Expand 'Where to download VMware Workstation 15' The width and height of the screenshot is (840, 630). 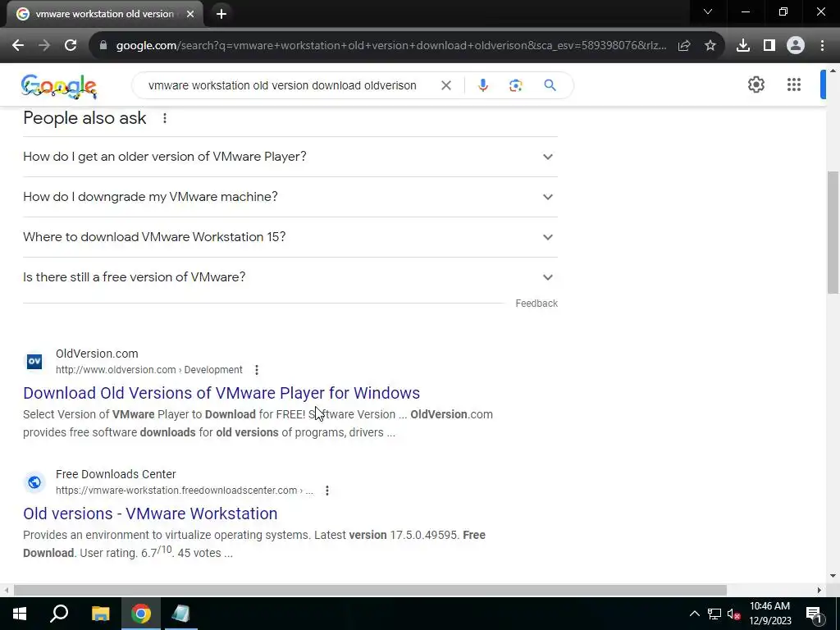pos(290,237)
